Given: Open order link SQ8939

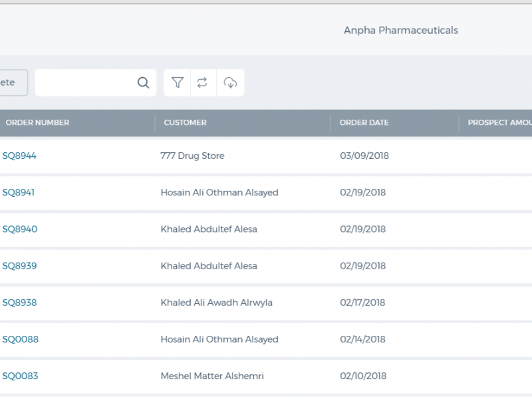Looking at the screenshot, I should pos(19,265).
